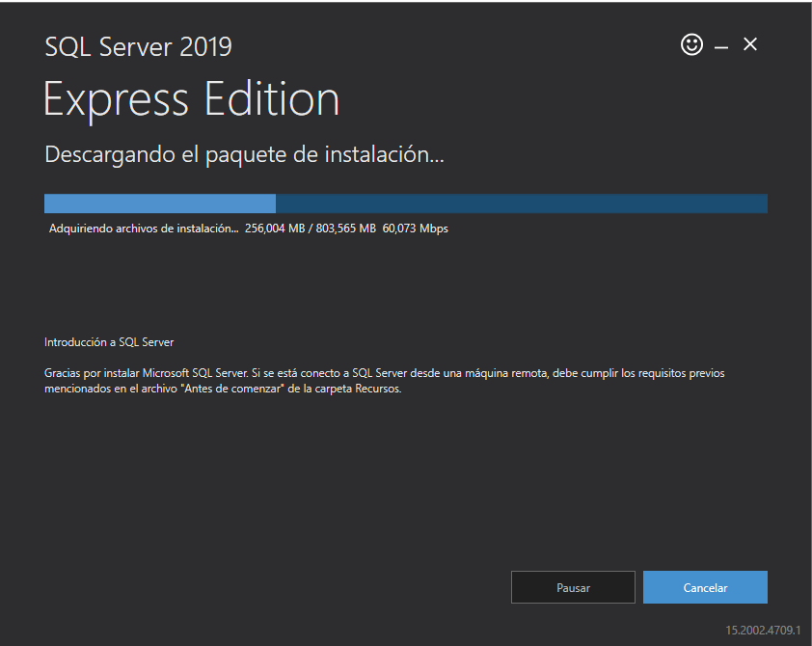Click the carpeta Recursos text

click(358, 389)
